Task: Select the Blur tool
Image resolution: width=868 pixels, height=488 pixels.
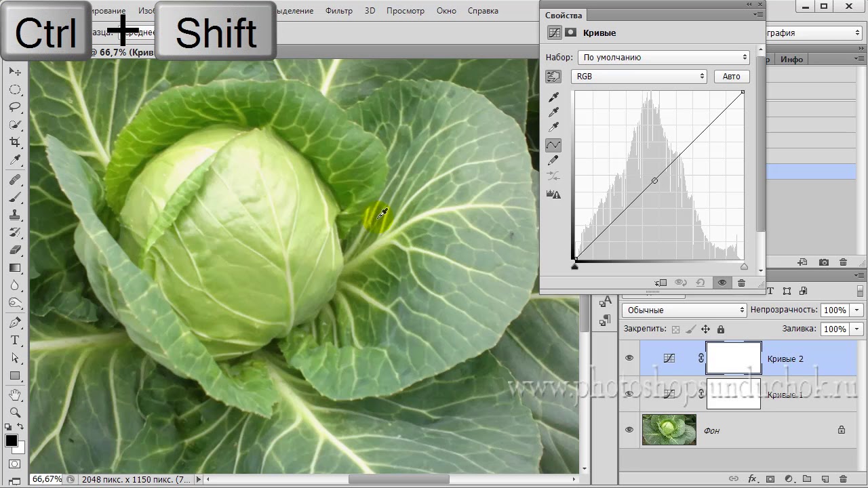Action: [15, 285]
